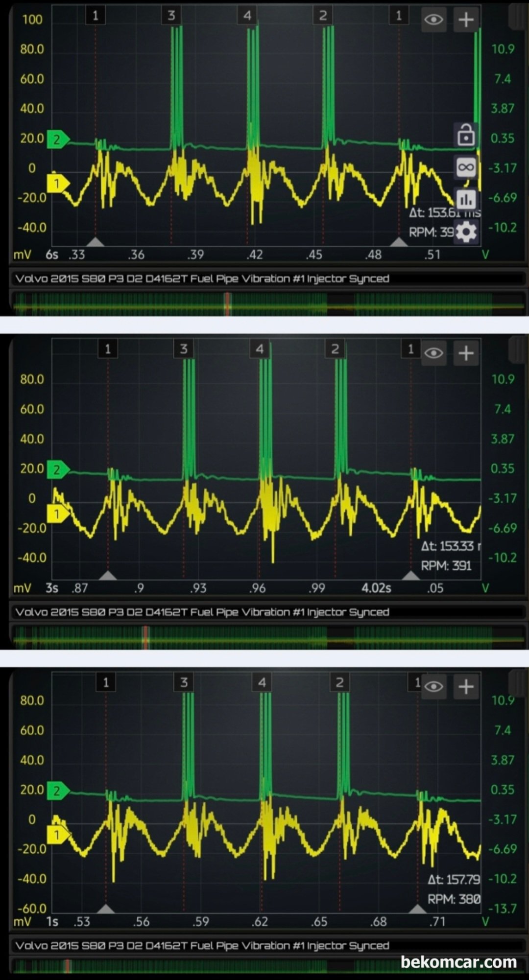
Task: Click the bekomcar.com watermark link
Action: click(458, 962)
